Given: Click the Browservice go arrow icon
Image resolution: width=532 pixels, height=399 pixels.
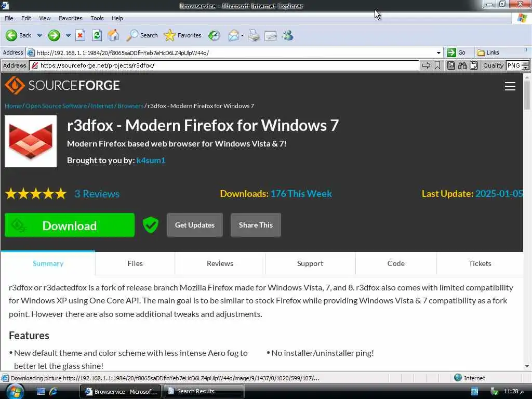Looking at the screenshot, I should pyautogui.click(x=426, y=65).
